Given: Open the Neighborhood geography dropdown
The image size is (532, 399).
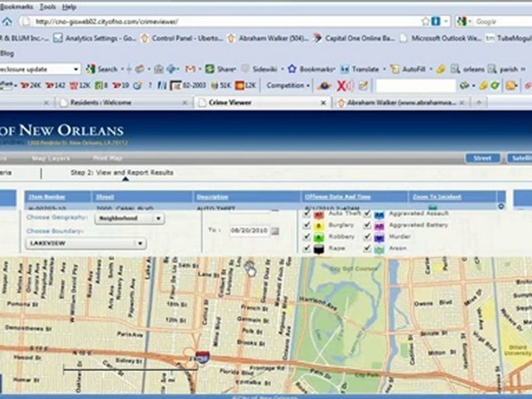Looking at the screenshot, I should tap(130, 218).
